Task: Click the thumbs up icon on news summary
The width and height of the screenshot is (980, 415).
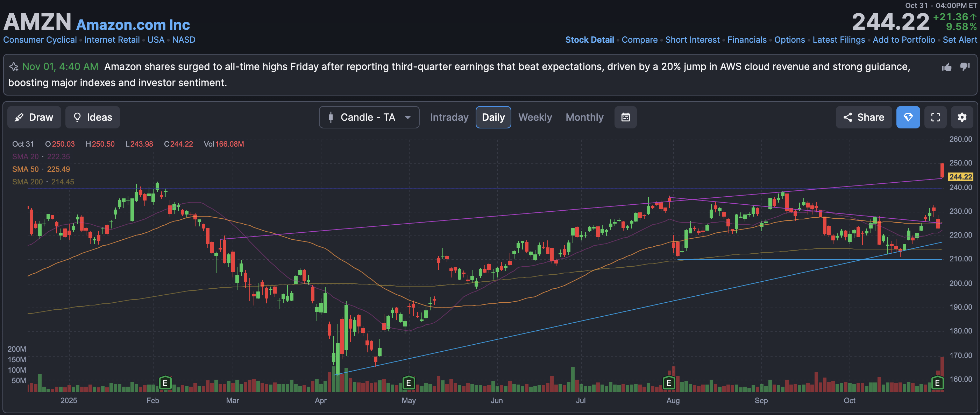Action: click(x=946, y=67)
